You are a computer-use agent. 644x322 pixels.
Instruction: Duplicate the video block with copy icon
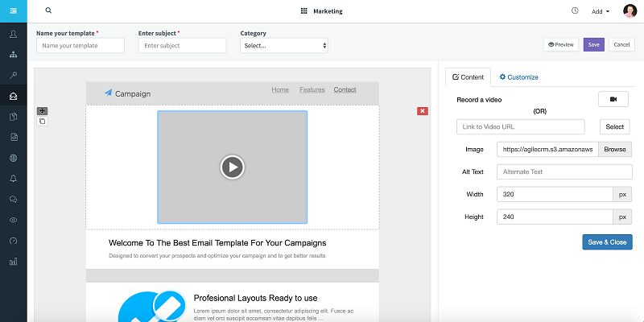coord(43,122)
